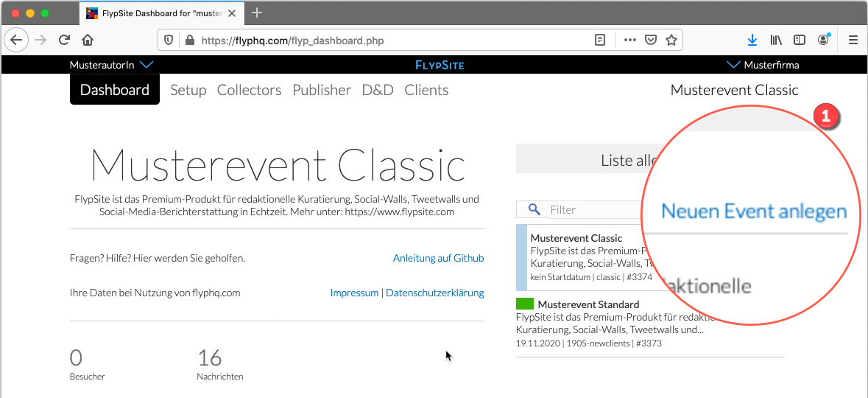The width and height of the screenshot is (868, 398).
Task: Click 'Ihre Daten bei Nutzung von flyphq.com'
Action: click(x=155, y=293)
